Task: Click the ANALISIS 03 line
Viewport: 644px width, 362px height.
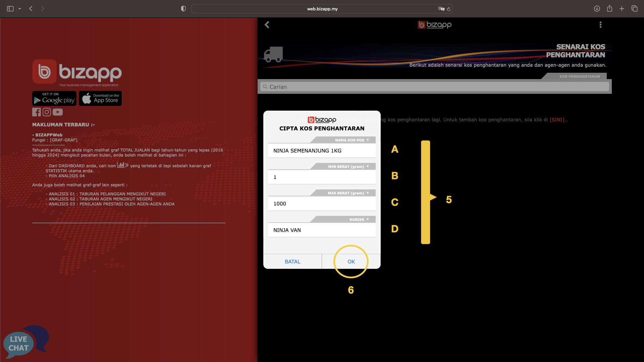Action: (110, 204)
